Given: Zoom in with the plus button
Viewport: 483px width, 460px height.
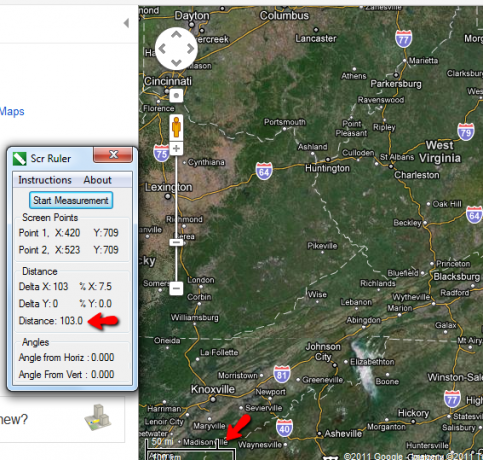Looking at the screenshot, I should pos(176,148).
